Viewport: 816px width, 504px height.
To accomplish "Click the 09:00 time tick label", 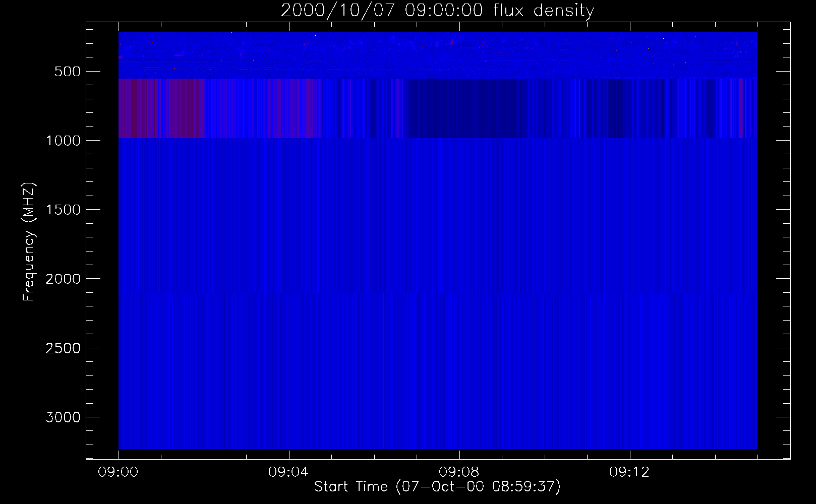I will click(118, 472).
